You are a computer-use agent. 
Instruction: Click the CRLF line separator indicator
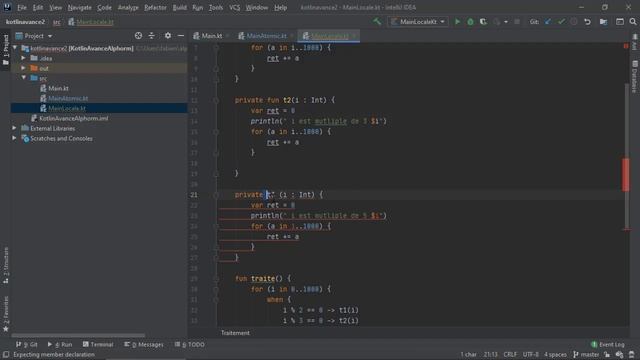[x=510, y=355]
